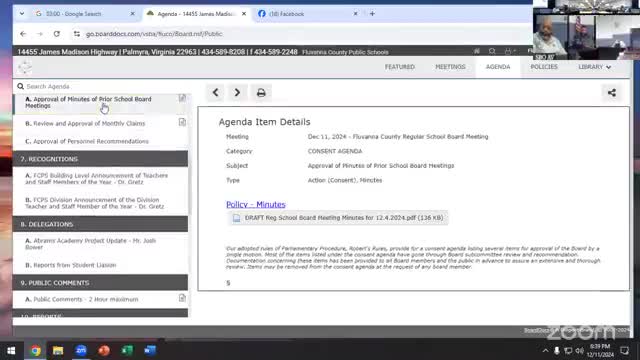This screenshot has height=360, width=640.
Task: Share this agenda item
Action: (x=611, y=93)
